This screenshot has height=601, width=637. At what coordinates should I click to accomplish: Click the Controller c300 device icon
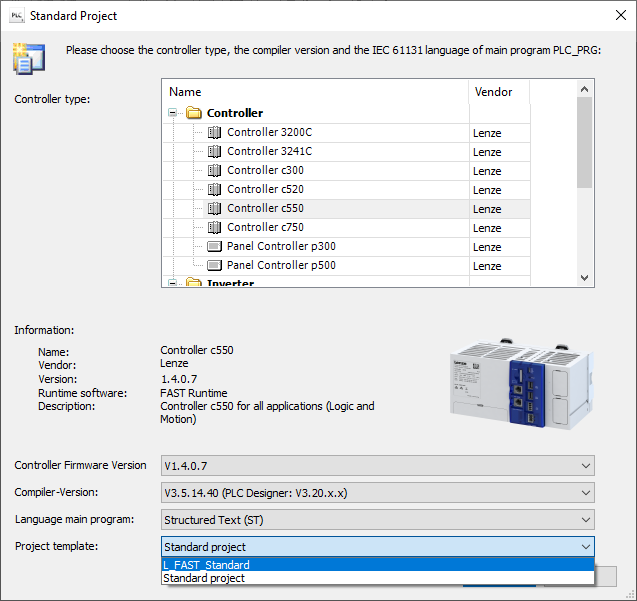[x=214, y=170]
